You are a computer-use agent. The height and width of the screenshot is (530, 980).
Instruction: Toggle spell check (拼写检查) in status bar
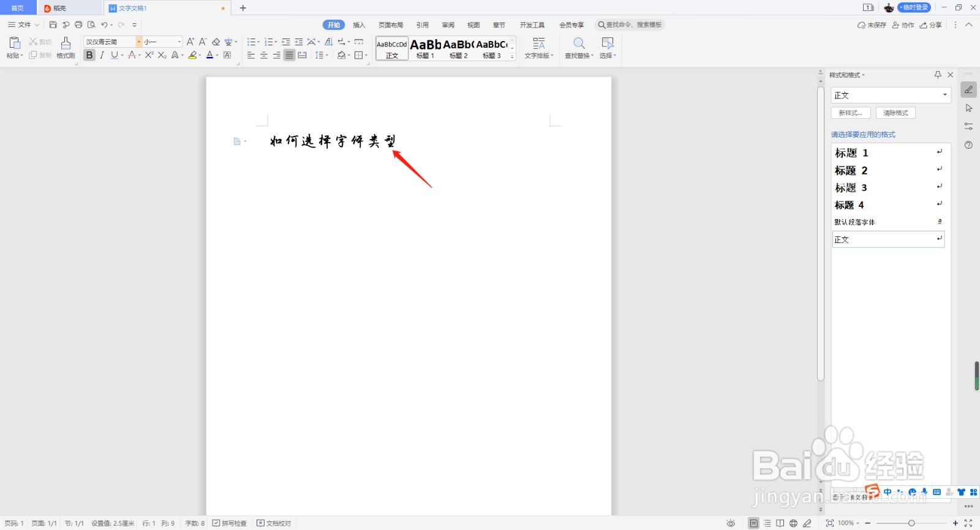[230, 523]
